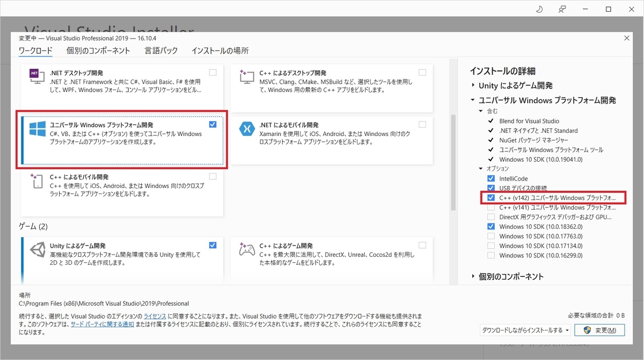Click the ゲーム (2) category heading

pyautogui.click(x=33, y=226)
